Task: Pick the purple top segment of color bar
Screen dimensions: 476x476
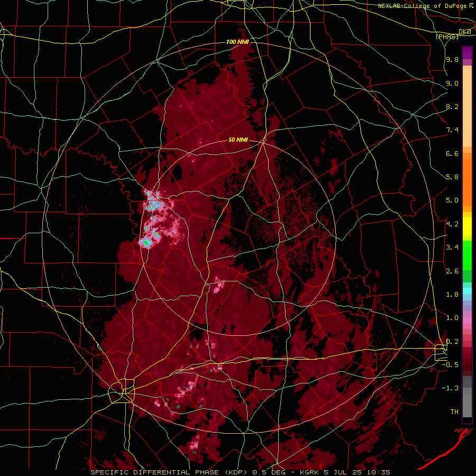Action: click(467, 53)
